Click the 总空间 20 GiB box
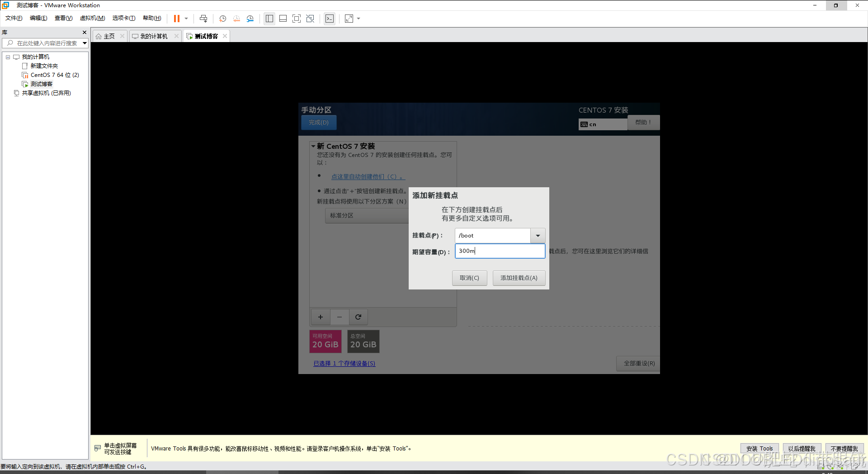 click(363, 341)
